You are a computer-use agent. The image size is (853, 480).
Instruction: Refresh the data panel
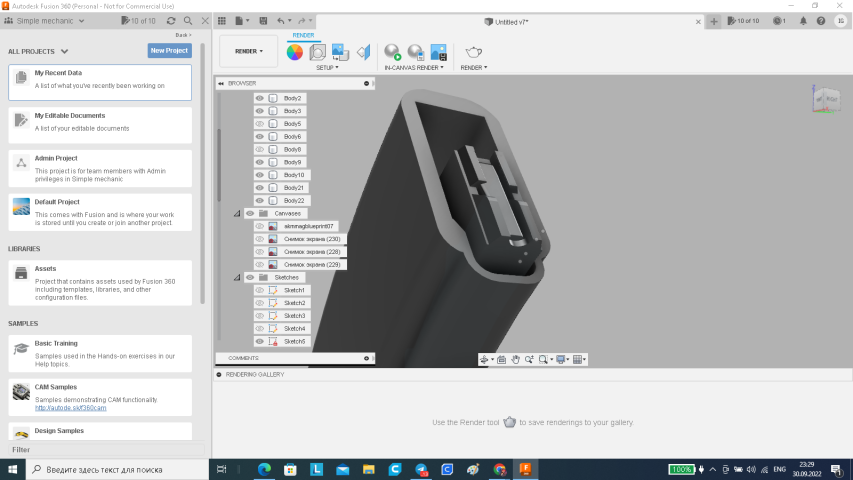pos(171,21)
